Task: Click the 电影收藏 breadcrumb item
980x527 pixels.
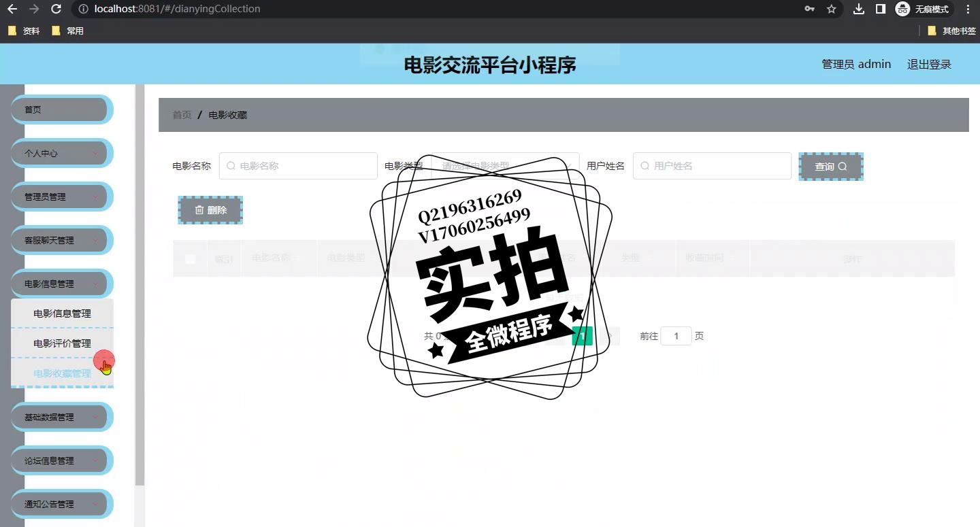Action: click(x=228, y=115)
